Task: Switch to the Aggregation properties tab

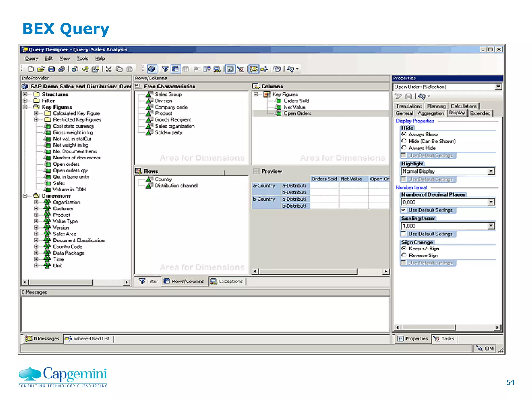Action: pyautogui.click(x=431, y=113)
